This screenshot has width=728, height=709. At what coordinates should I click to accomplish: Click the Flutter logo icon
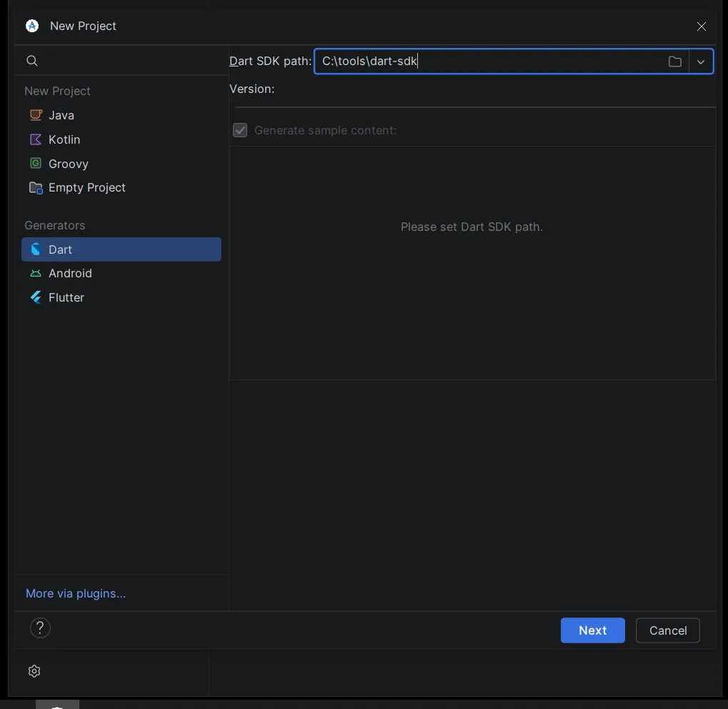[36, 297]
